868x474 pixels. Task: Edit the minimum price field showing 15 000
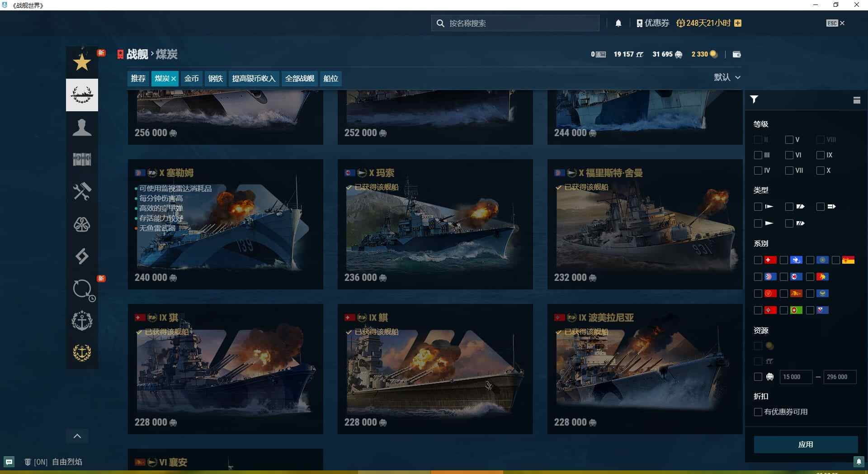(x=796, y=377)
